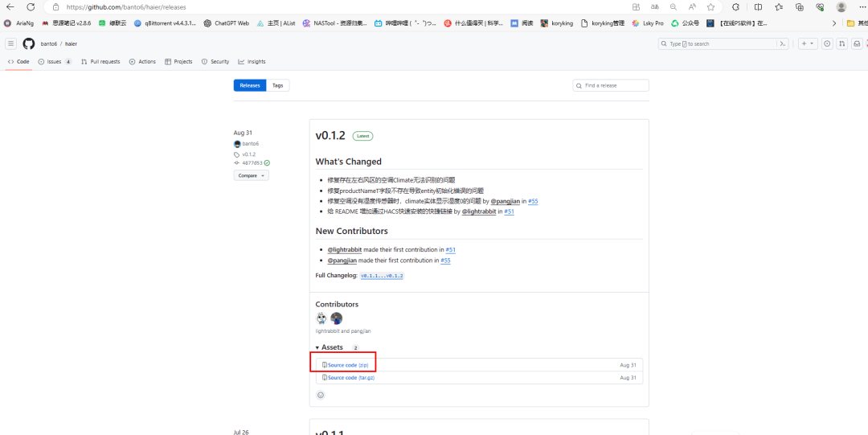The width and height of the screenshot is (868, 435).
Task: Open the v0.1.2 tag link in sidebar
Action: point(248,154)
